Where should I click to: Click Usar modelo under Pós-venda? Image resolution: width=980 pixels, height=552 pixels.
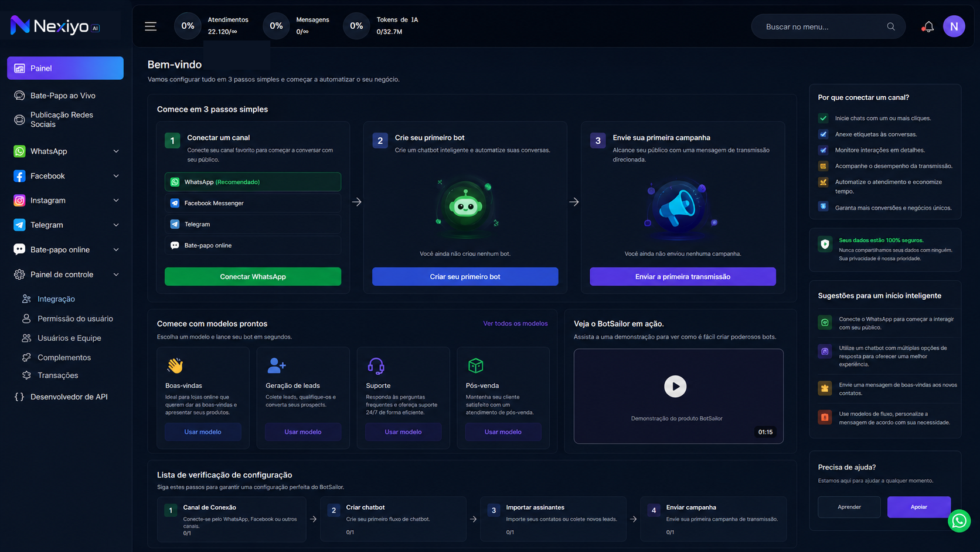pyautogui.click(x=503, y=432)
